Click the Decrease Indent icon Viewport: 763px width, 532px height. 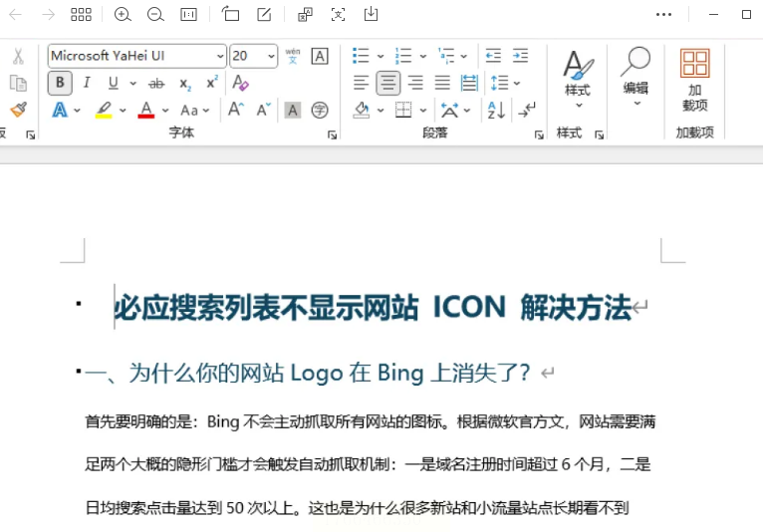click(x=493, y=56)
